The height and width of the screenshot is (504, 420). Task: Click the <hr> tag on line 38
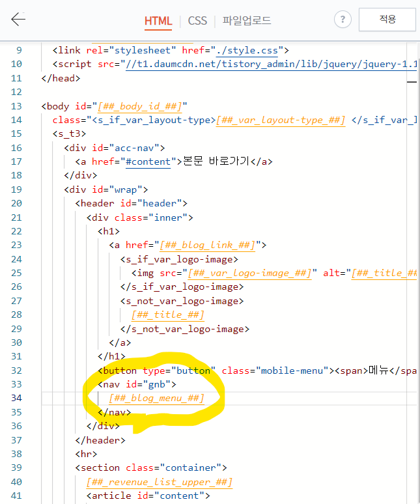click(86, 454)
